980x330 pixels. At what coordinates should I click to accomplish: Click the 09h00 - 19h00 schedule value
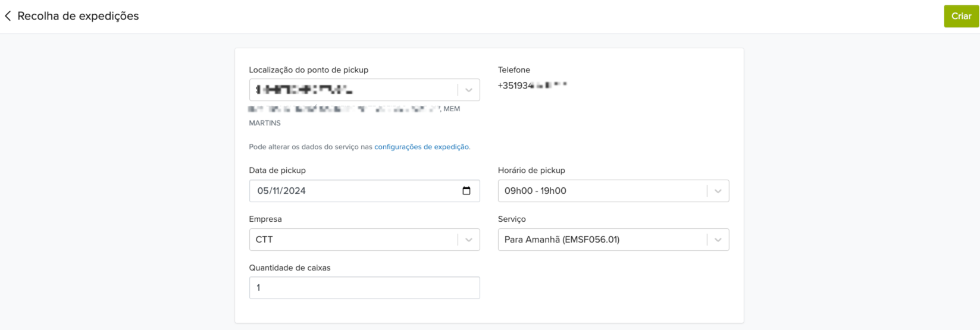pos(535,191)
